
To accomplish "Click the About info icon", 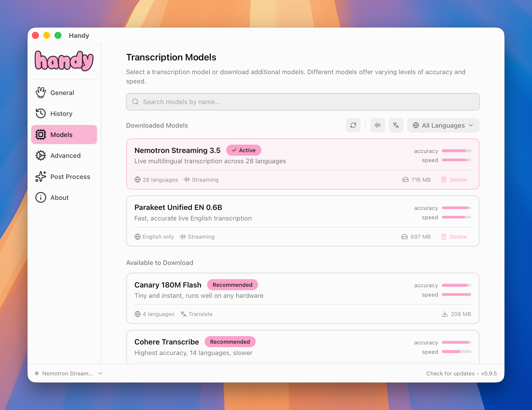I will pyautogui.click(x=41, y=198).
